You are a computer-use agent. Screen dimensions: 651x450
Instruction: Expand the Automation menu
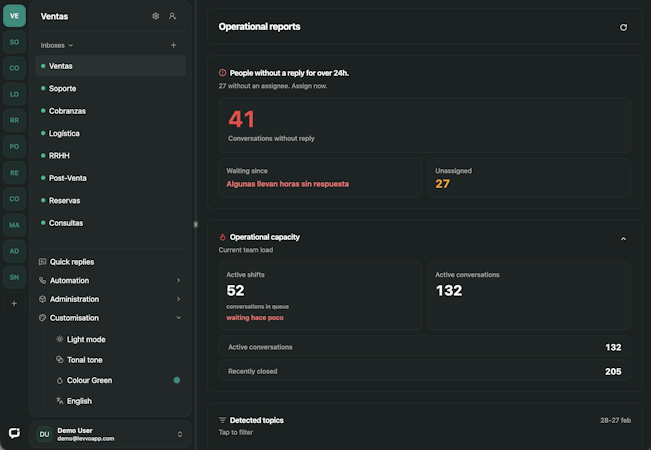coord(110,281)
